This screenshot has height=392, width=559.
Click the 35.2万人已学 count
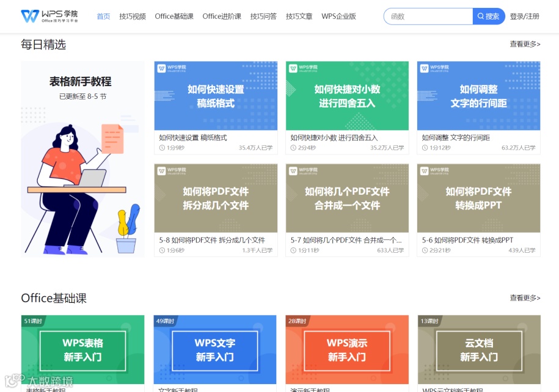point(387,148)
